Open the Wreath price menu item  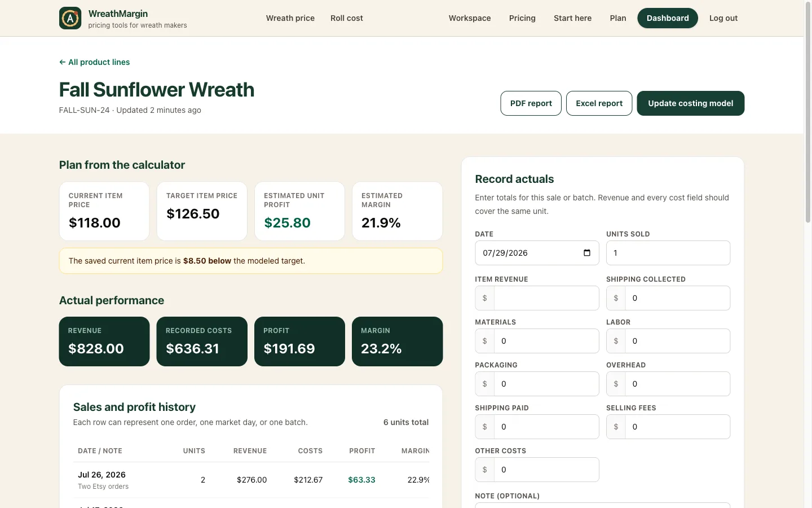[x=290, y=18]
